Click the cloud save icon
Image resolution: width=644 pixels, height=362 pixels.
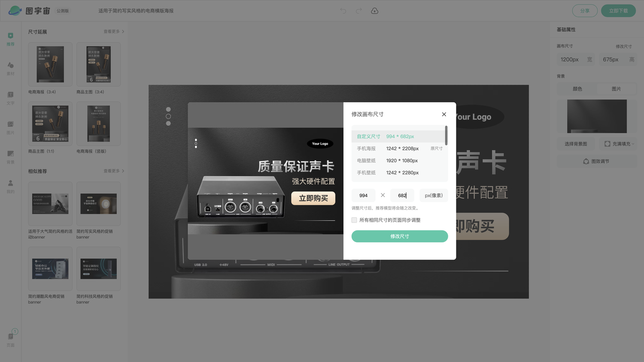(374, 11)
